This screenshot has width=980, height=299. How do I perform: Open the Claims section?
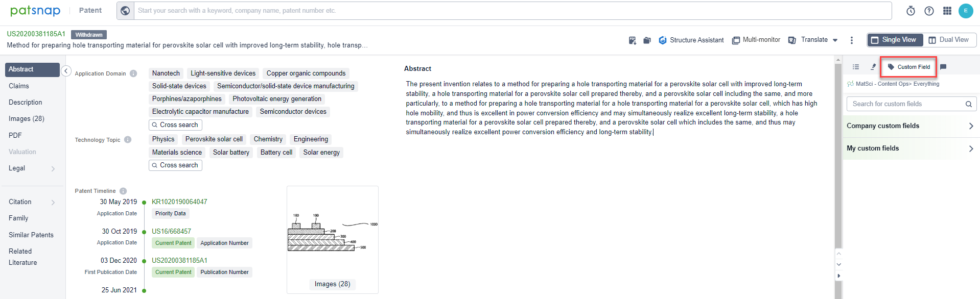click(x=19, y=86)
